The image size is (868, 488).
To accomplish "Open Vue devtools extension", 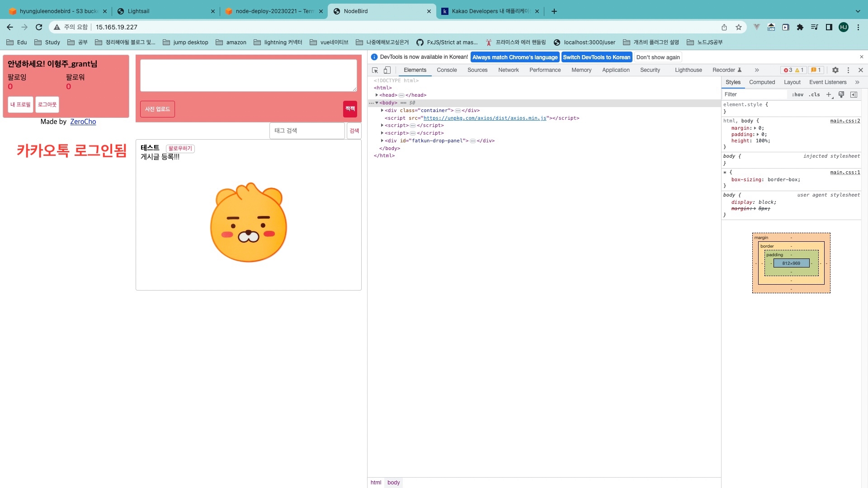I will [x=757, y=27].
